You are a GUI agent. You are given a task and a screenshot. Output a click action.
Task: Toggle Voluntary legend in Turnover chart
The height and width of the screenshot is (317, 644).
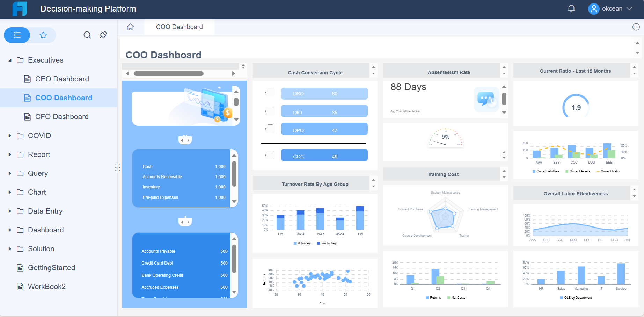302,243
